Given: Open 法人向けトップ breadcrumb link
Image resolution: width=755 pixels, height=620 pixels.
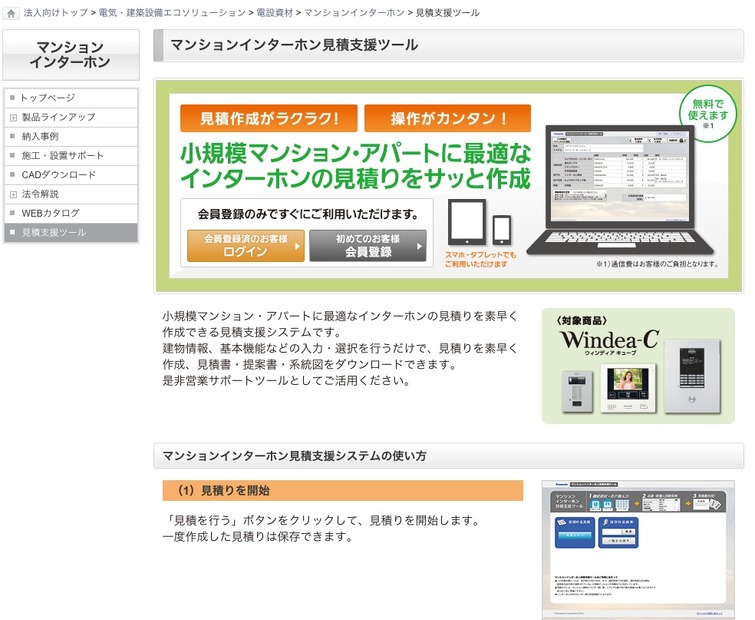Looking at the screenshot, I should (x=55, y=13).
